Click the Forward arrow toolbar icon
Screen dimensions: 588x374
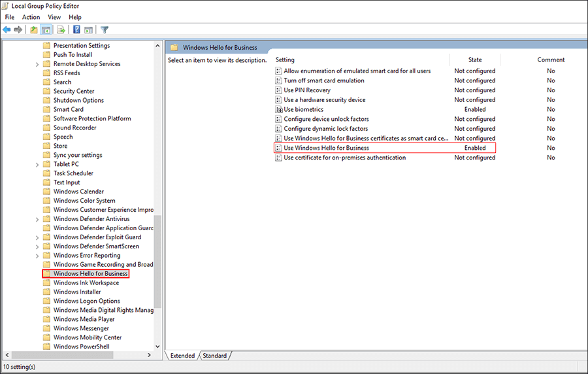tap(18, 29)
